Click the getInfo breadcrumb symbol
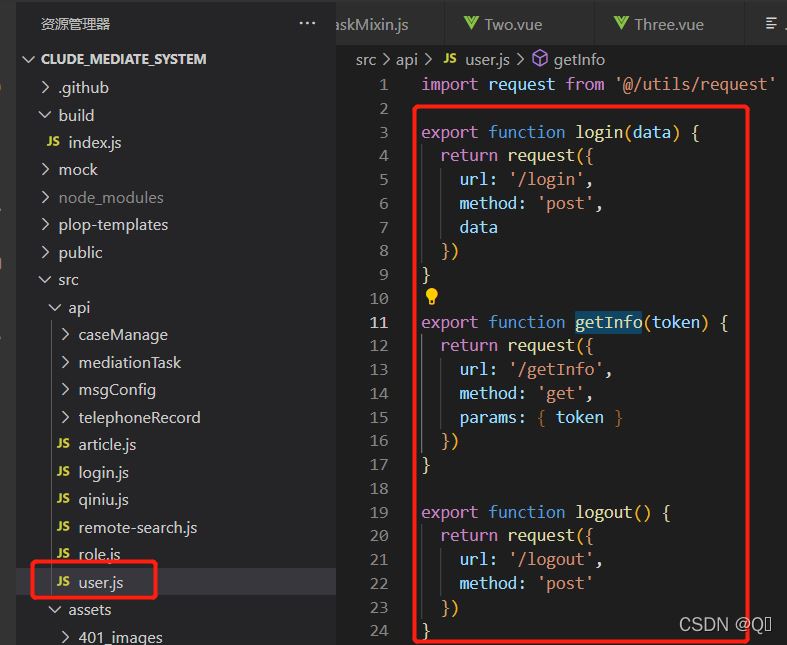Viewport: 787px width, 645px height. point(579,60)
